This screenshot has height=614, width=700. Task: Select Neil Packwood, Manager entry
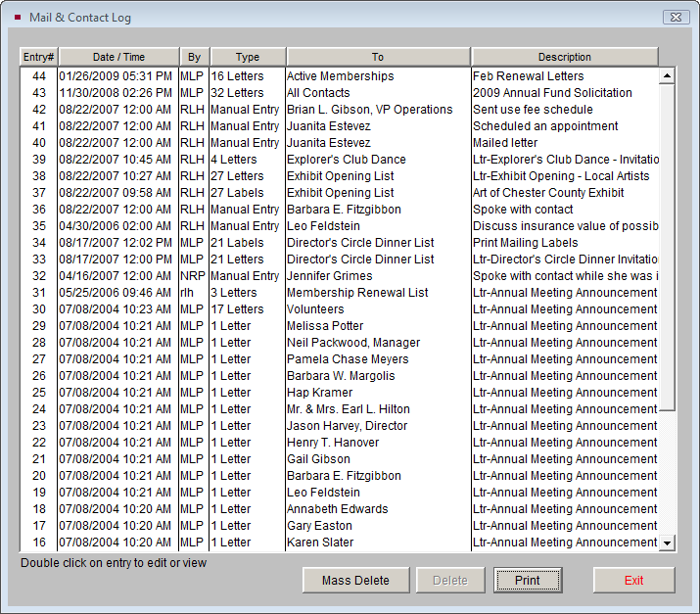pyautogui.click(x=340, y=343)
